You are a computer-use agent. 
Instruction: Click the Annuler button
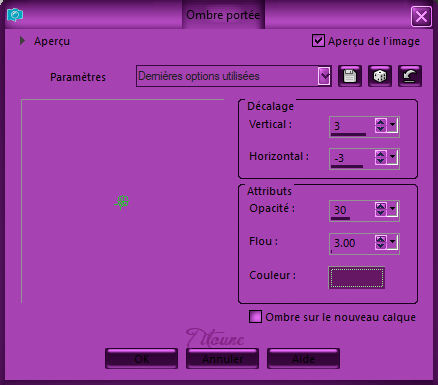pos(222,359)
